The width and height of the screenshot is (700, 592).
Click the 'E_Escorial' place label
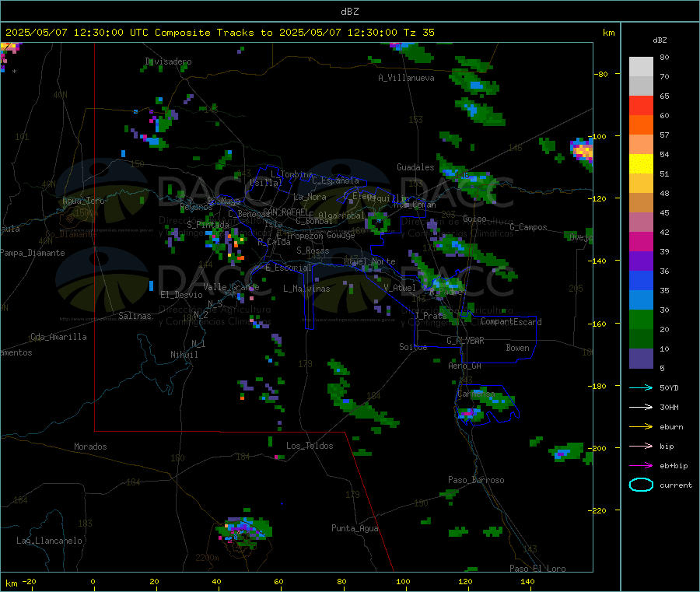(289, 268)
